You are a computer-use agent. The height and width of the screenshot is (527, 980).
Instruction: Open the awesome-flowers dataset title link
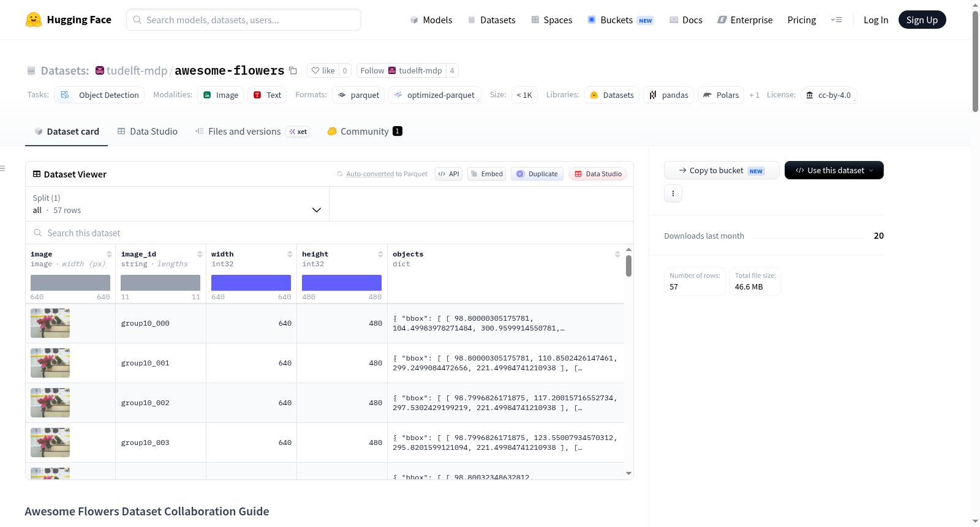click(230, 70)
